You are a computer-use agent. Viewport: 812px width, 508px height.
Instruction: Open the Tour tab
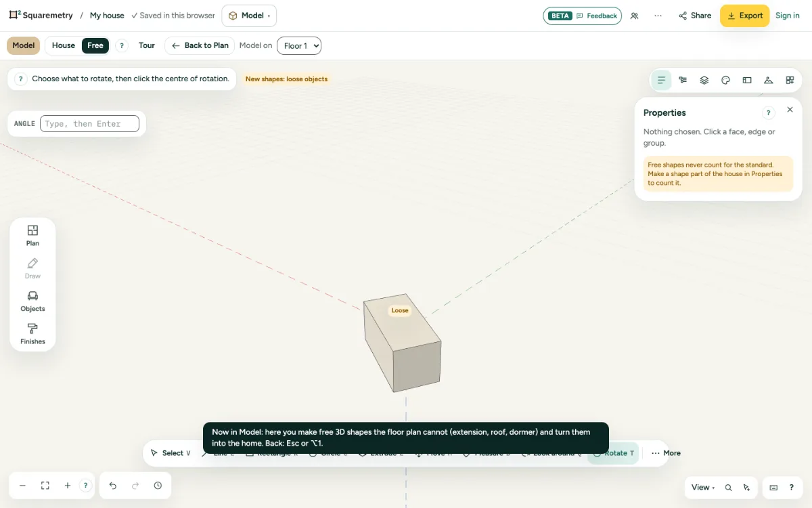(147, 45)
